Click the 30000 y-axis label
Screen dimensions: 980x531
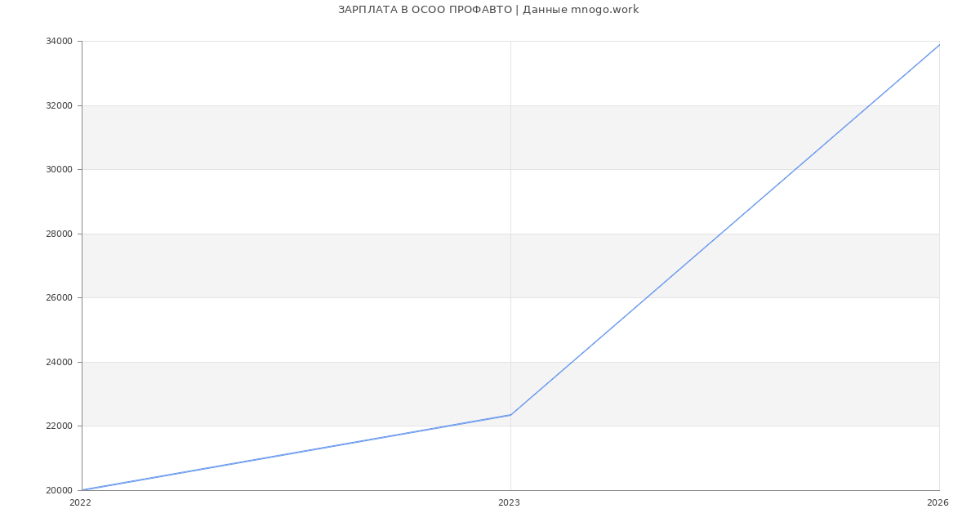click(60, 170)
